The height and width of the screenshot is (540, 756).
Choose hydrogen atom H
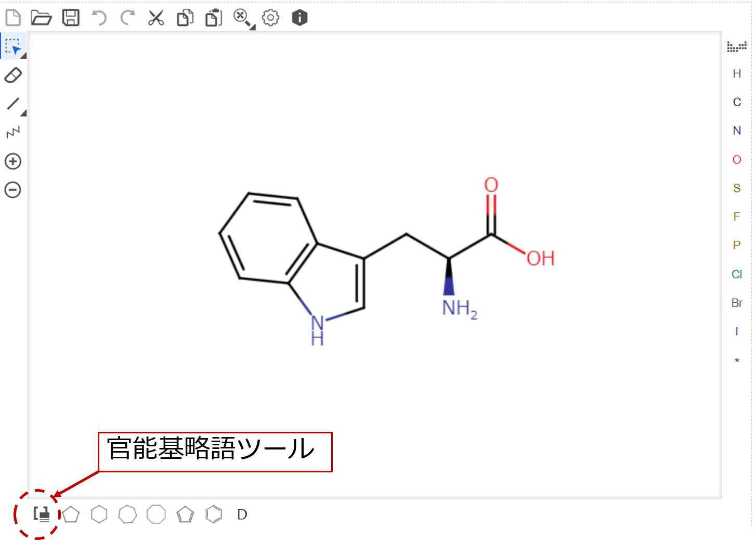coord(737,74)
